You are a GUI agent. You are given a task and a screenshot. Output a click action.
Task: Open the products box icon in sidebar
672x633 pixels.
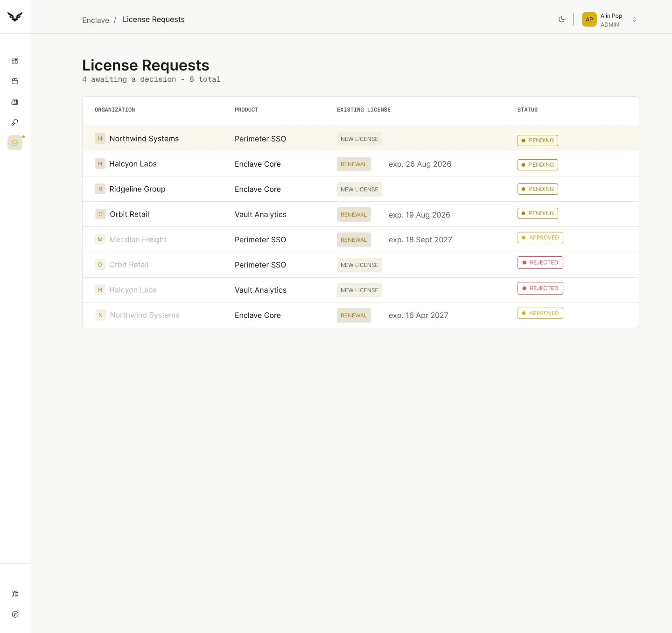15,81
